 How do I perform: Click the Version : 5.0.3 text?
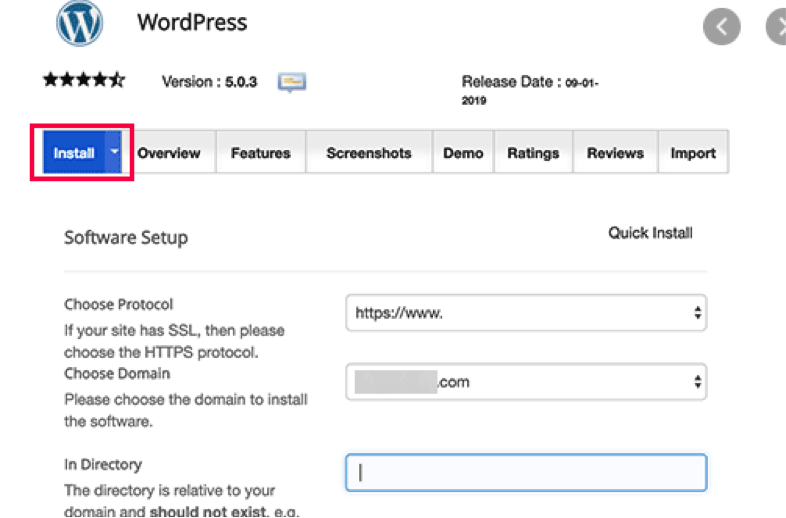(209, 81)
